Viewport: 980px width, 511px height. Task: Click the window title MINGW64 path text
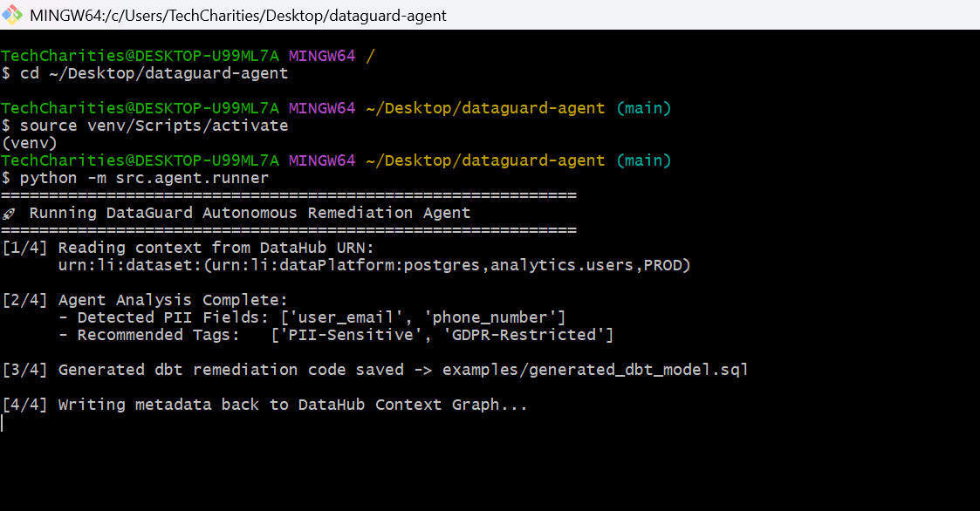coord(238,16)
